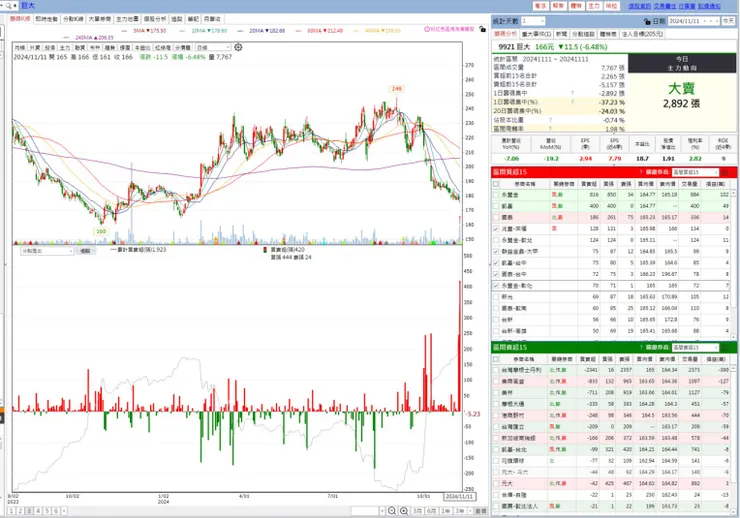Image resolution: width=740 pixels, height=518 pixels.
Task: Click the 外資 button in the chart toolbar
Action: [x=35, y=48]
